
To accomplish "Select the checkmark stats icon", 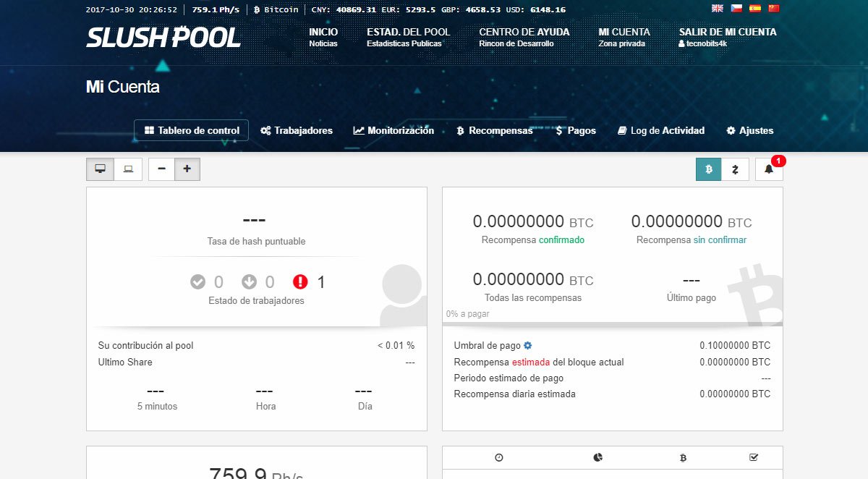I will tap(753, 457).
